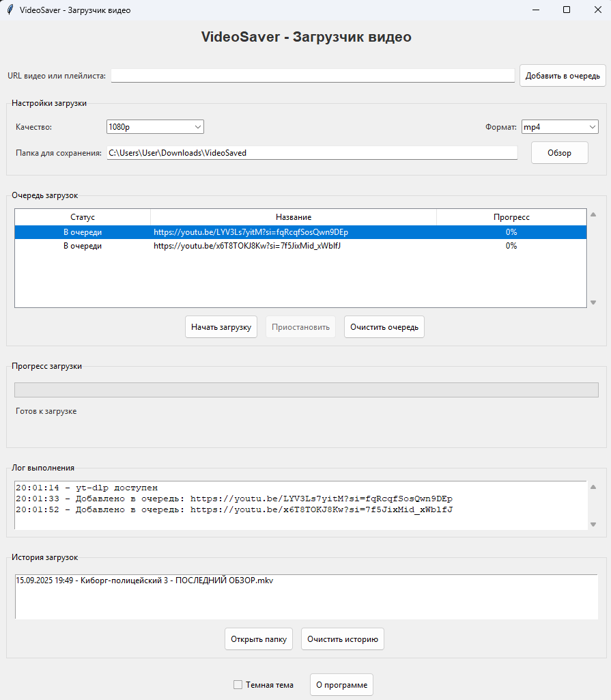Open the Качество dropdown showing 1080p
The height and width of the screenshot is (700, 611).
pos(155,127)
